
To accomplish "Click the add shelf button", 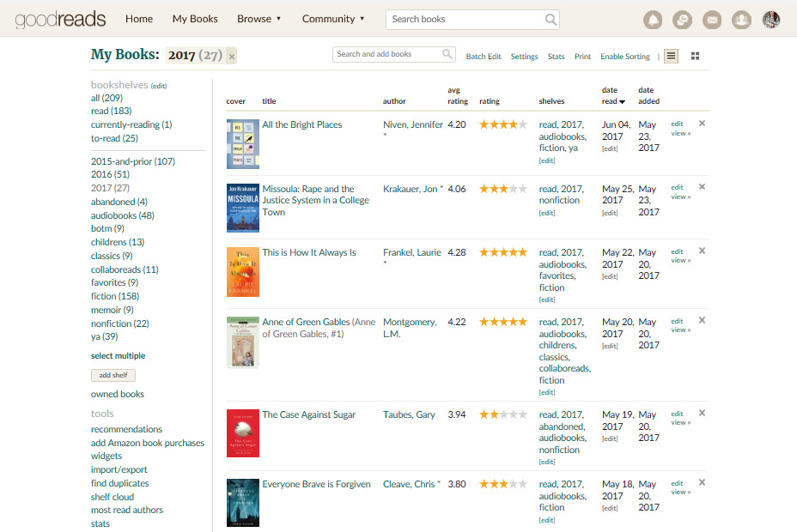I will (113, 375).
